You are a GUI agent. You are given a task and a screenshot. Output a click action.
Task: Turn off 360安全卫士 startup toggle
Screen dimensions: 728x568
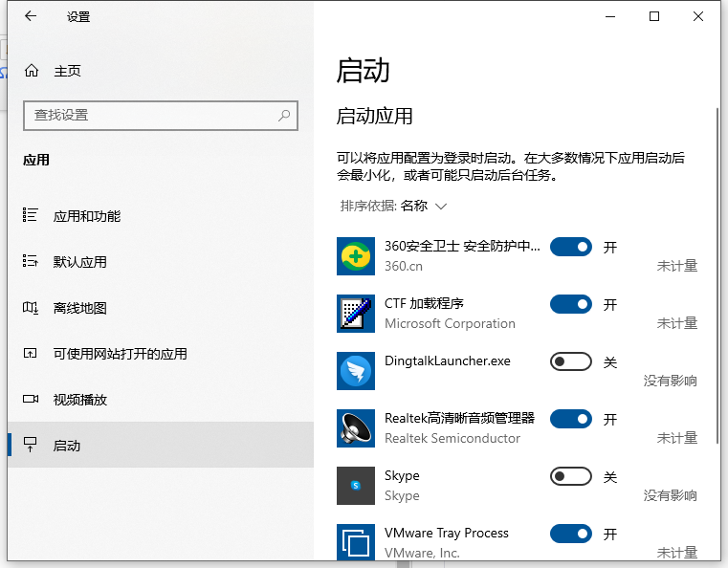pos(571,247)
